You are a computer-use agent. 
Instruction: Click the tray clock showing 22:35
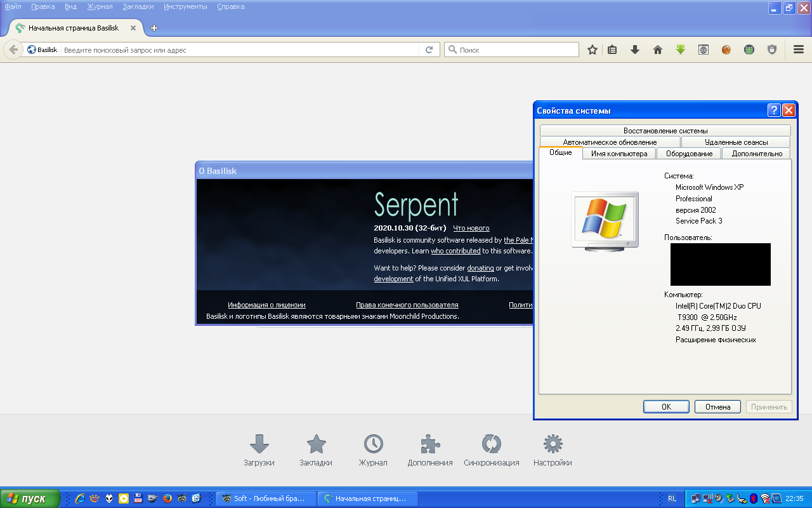click(x=794, y=498)
